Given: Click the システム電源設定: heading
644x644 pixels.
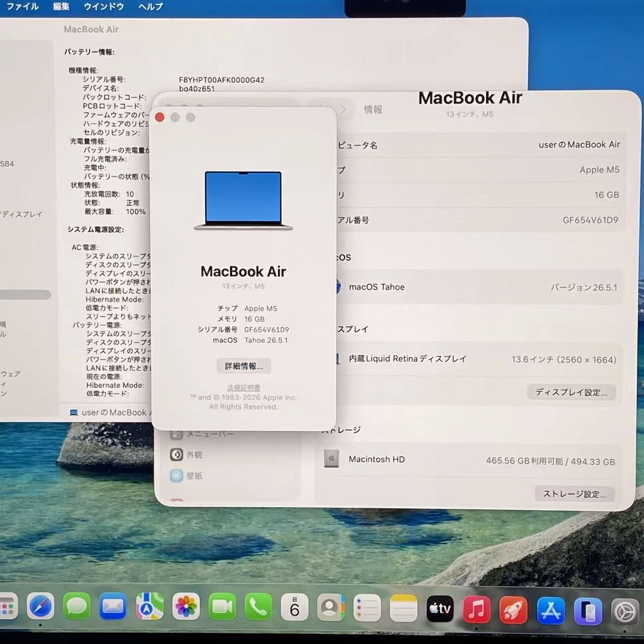Looking at the screenshot, I should click(96, 229).
